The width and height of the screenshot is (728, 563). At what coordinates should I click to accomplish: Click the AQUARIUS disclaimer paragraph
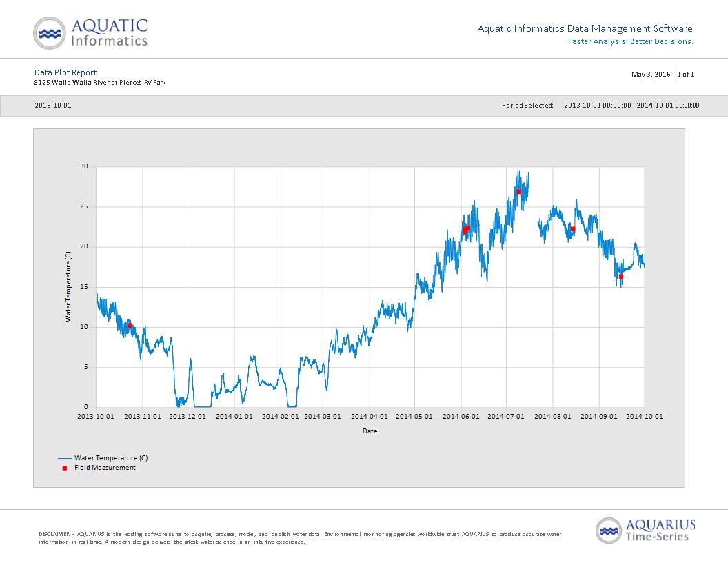(300, 538)
